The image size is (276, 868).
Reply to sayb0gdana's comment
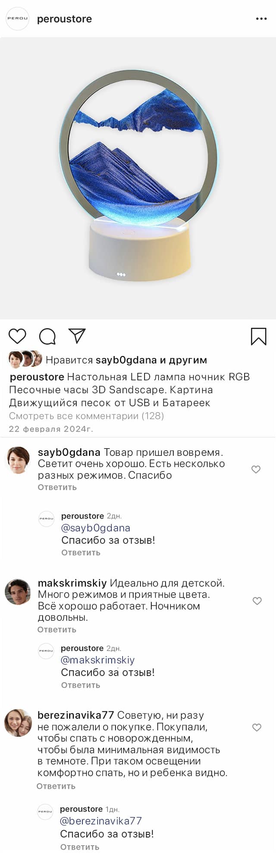(x=57, y=487)
